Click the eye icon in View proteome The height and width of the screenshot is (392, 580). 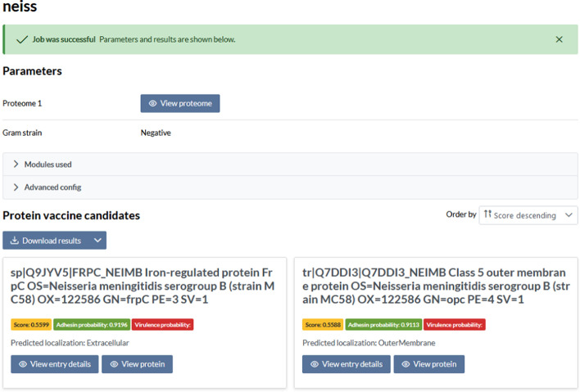click(x=153, y=104)
